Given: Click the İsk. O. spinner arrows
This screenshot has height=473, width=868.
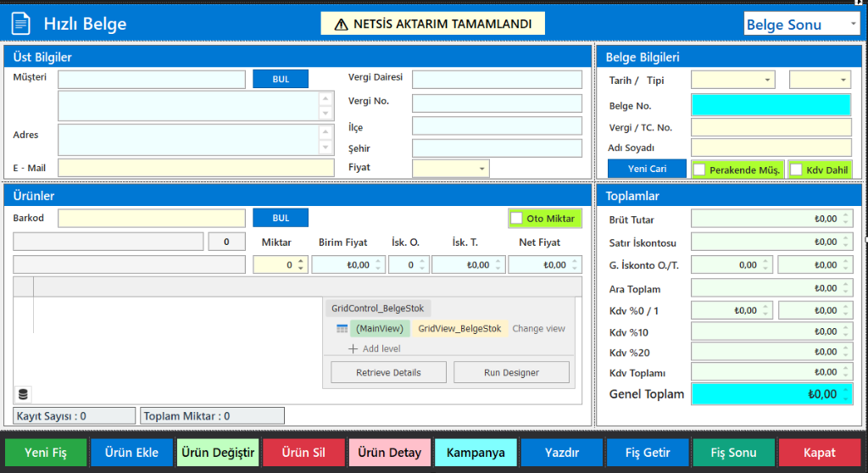Looking at the screenshot, I should coord(422,264).
